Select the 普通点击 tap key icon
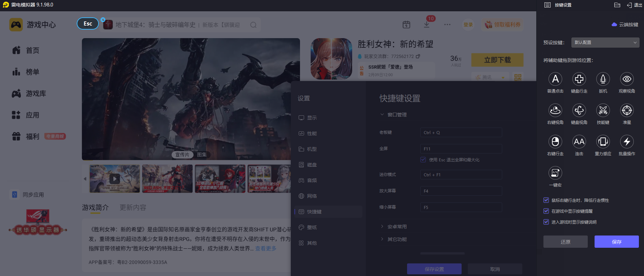The height and width of the screenshot is (276, 644). point(555,79)
